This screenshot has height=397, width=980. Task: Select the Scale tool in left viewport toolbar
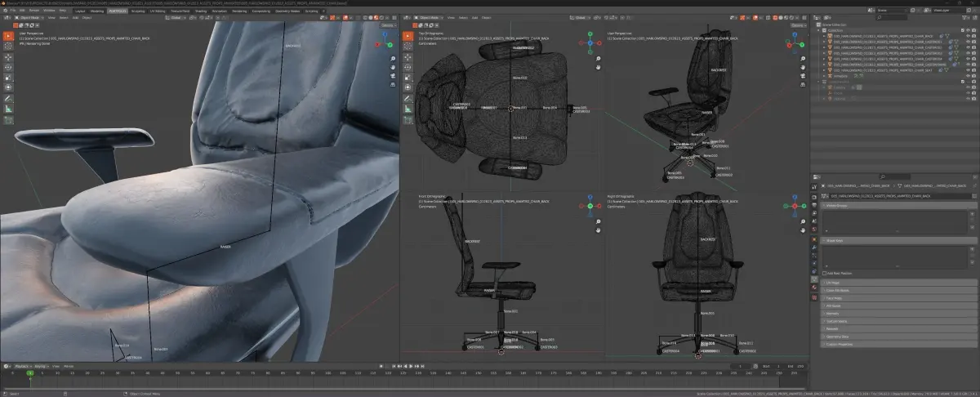point(8,78)
